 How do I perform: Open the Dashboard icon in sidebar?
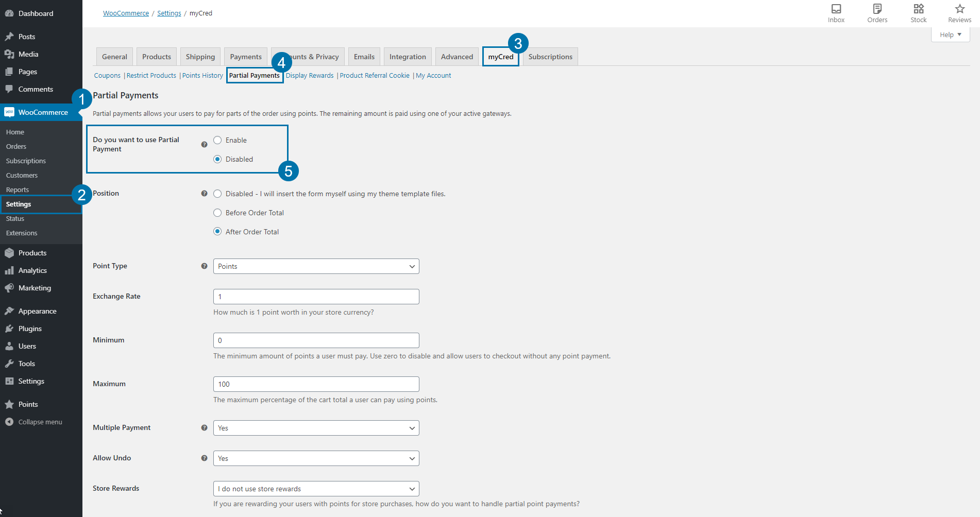[x=9, y=13]
